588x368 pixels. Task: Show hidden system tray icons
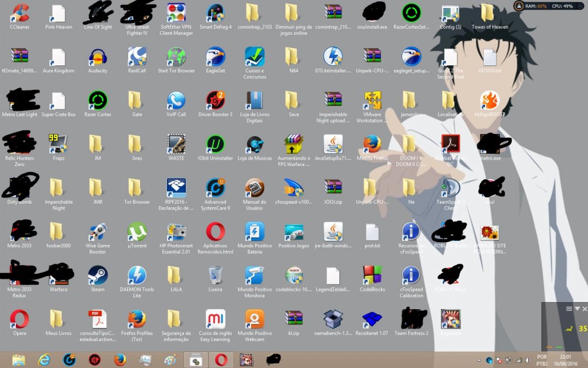pos(479,360)
